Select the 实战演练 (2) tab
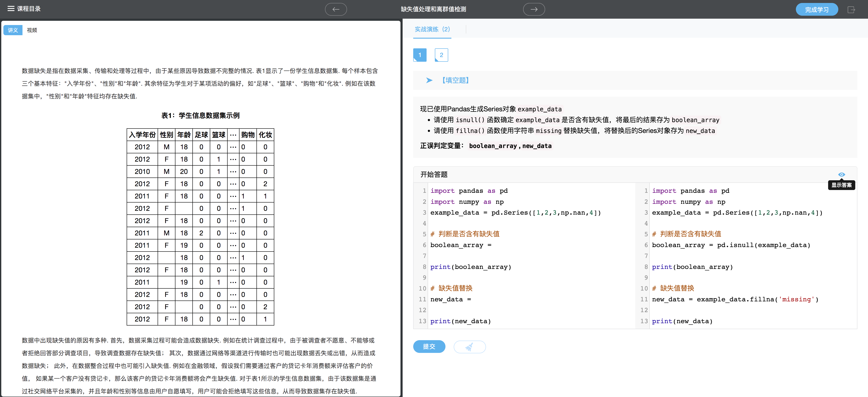 pyautogui.click(x=432, y=30)
